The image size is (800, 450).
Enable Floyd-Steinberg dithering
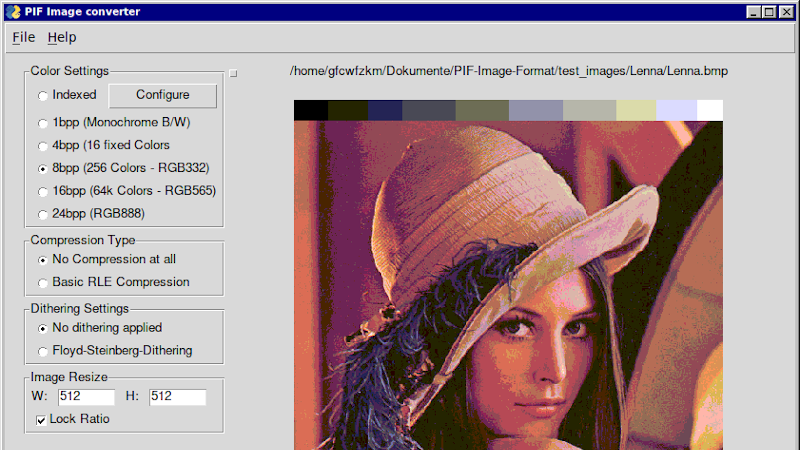42,351
